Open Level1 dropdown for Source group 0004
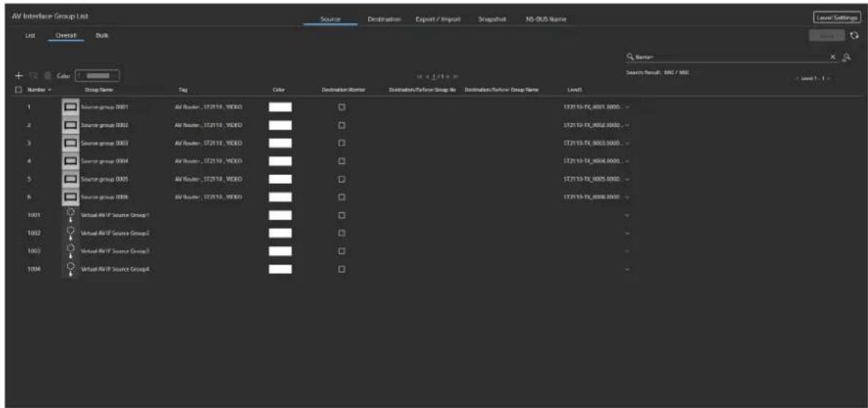This screenshot has height=408, width=868. tap(628, 161)
